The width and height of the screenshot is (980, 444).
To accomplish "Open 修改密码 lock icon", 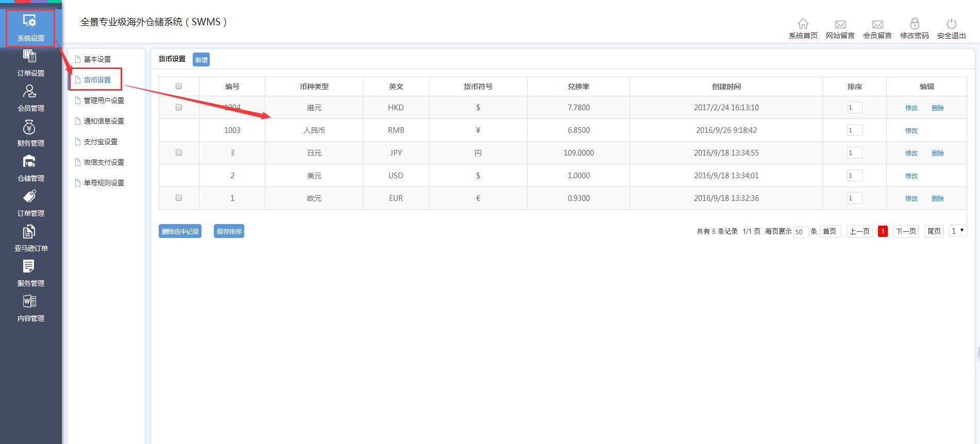I will [914, 24].
